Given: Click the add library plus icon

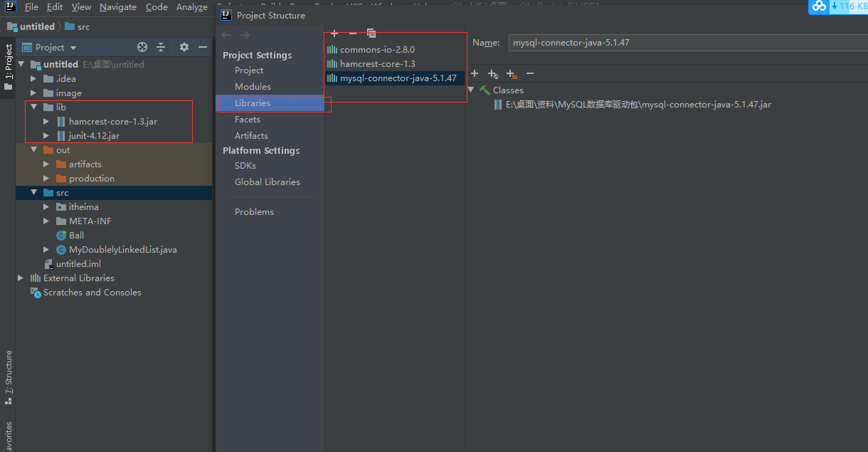Looking at the screenshot, I should pyautogui.click(x=334, y=33).
